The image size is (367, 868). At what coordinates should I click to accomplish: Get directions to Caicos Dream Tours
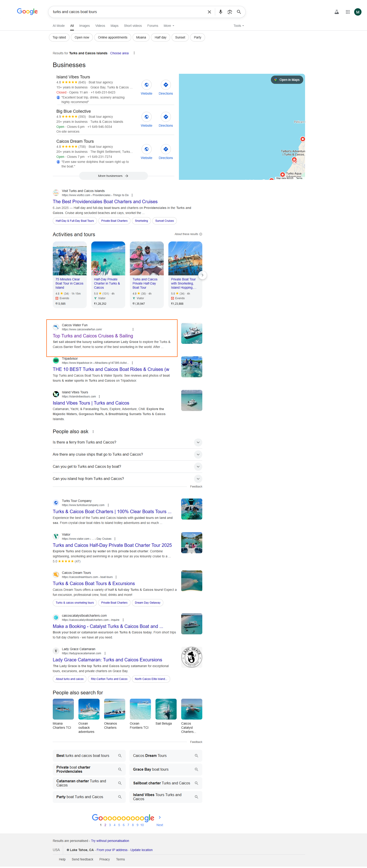tap(166, 149)
